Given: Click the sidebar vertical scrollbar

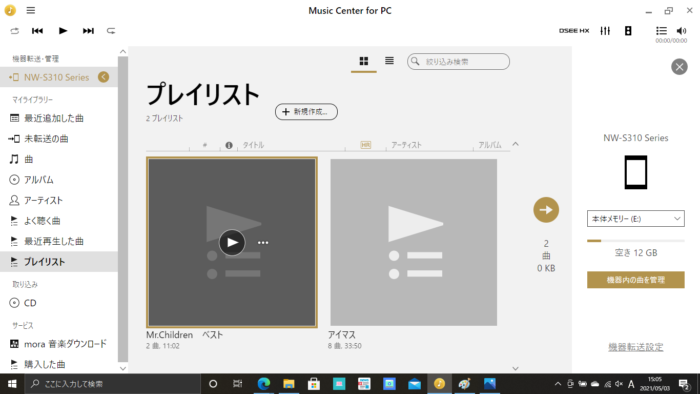Looking at the screenshot, I should click(x=123, y=209).
